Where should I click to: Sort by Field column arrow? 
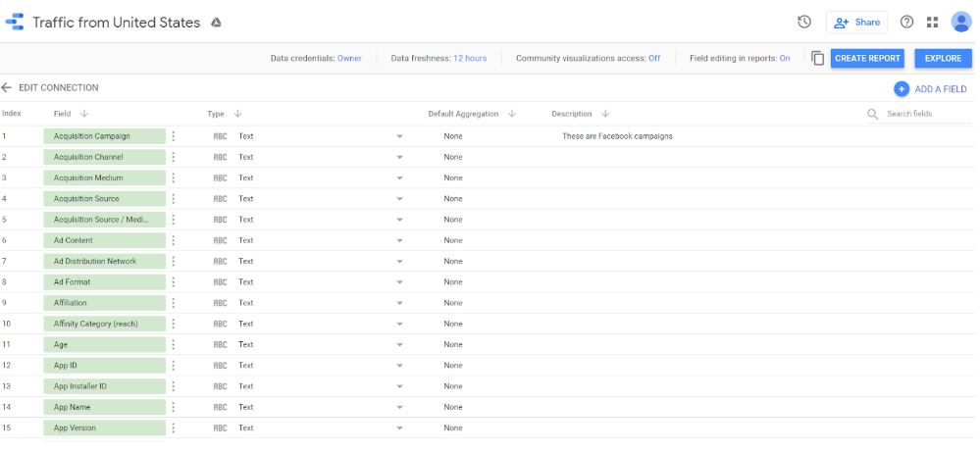point(84,114)
